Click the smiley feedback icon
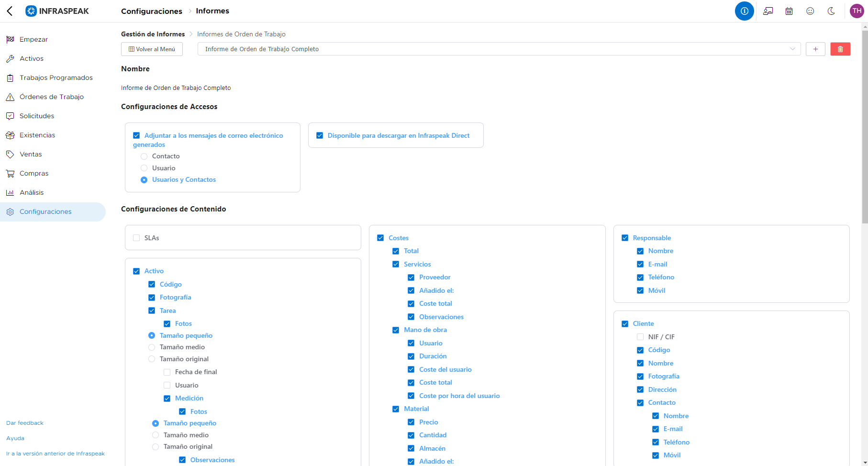The height and width of the screenshot is (466, 868). click(x=810, y=11)
